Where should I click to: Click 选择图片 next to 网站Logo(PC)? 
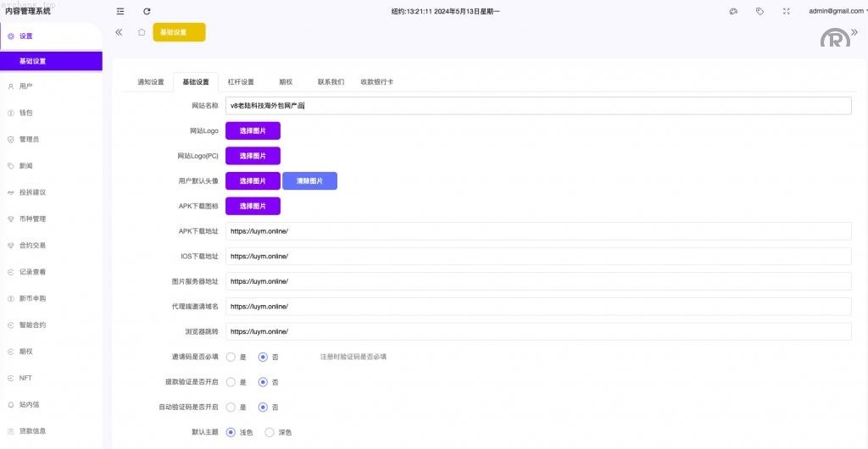(253, 156)
